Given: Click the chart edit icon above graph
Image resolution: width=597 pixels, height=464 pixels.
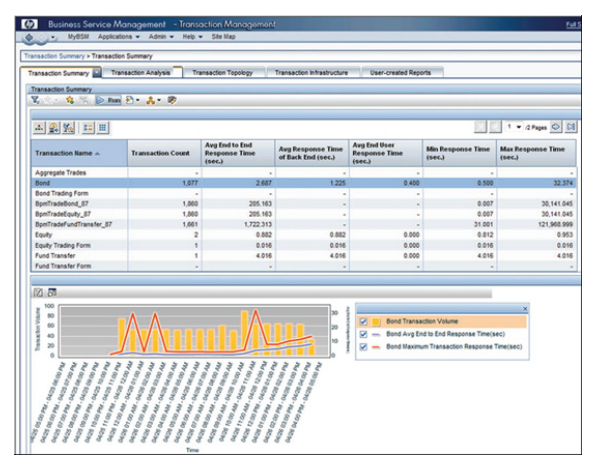Looking at the screenshot, I should [x=38, y=292].
